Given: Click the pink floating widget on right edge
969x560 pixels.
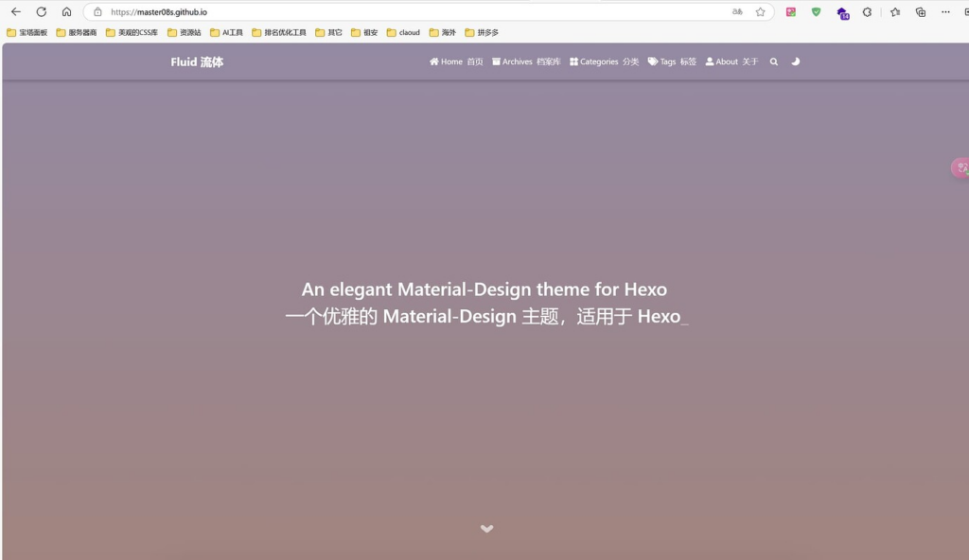Looking at the screenshot, I should [x=960, y=166].
